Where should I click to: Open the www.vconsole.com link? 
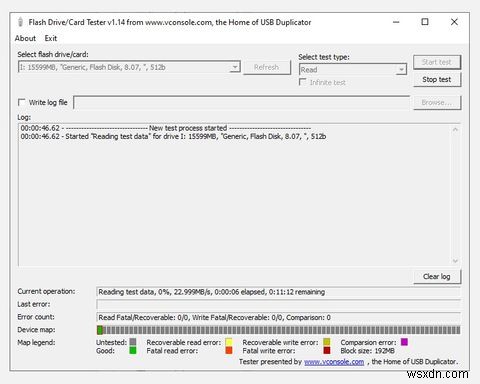click(334, 362)
